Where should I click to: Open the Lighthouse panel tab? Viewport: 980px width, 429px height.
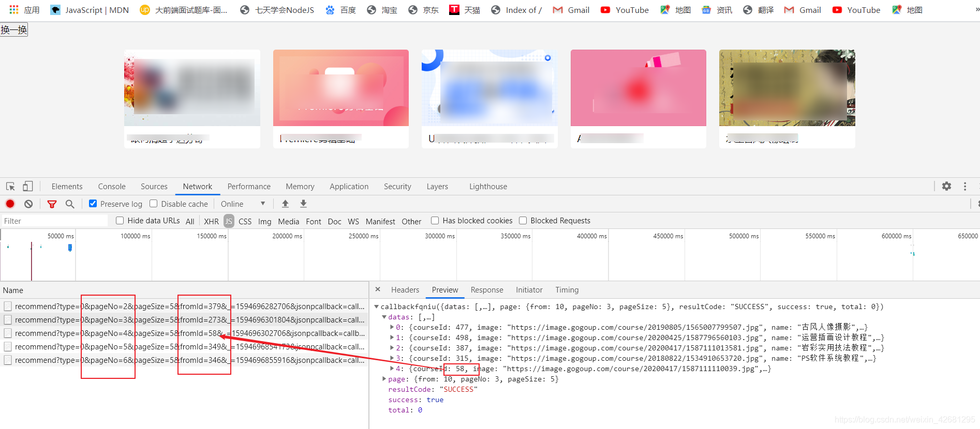coord(488,187)
